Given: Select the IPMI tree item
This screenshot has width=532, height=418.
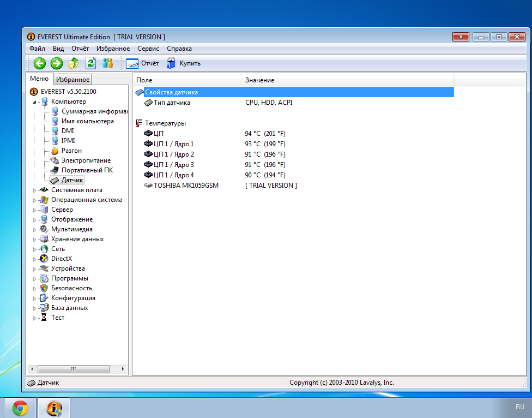Looking at the screenshot, I should pyautogui.click(x=68, y=141).
